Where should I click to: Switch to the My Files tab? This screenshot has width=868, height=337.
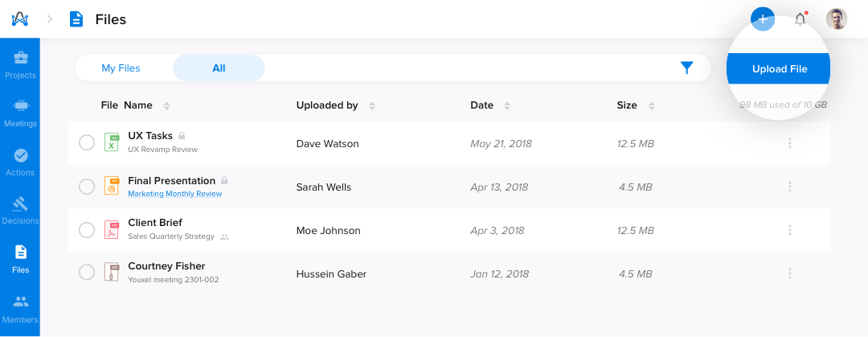(121, 68)
